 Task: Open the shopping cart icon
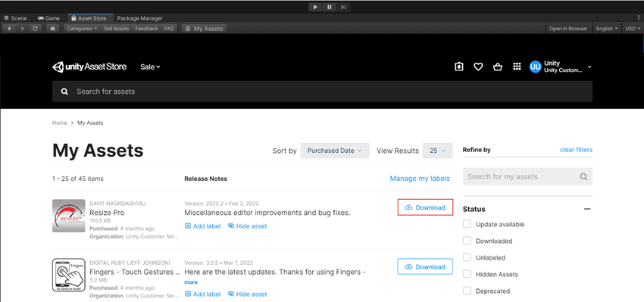tap(497, 67)
